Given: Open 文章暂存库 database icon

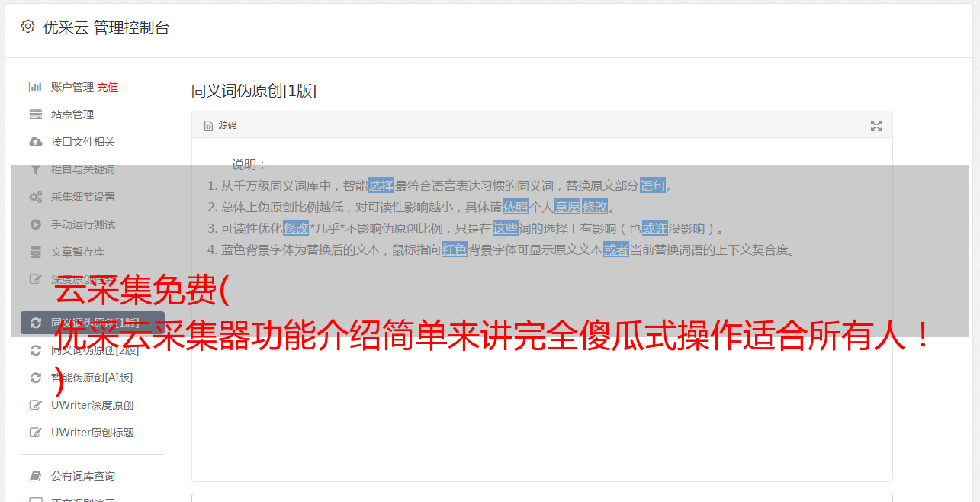Looking at the screenshot, I should click(x=35, y=252).
